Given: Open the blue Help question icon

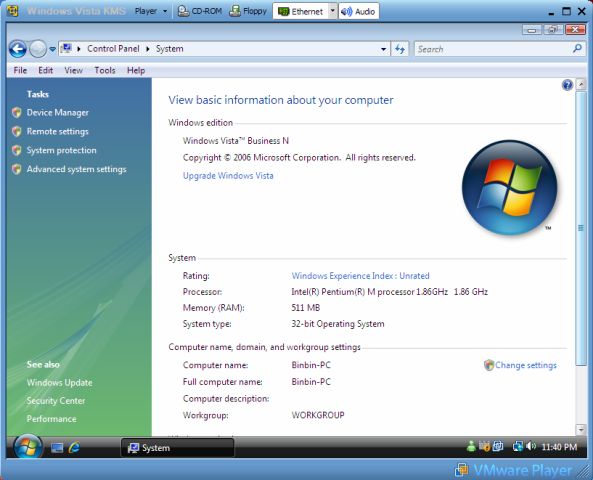Looking at the screenshot, I should click(x=567, y=85).
